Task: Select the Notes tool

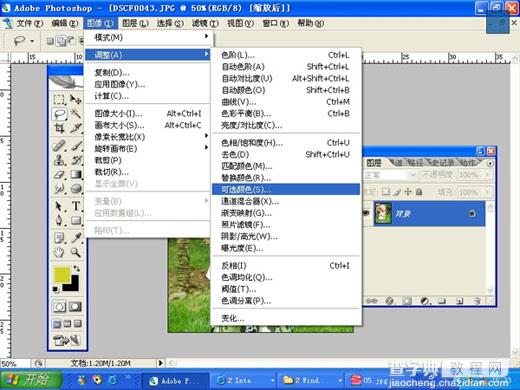Action: point(59,238)
